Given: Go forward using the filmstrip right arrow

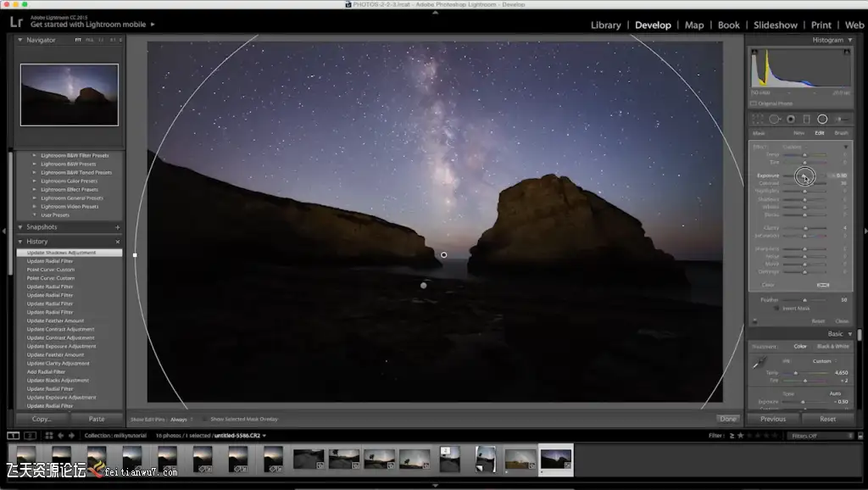Looking at the screenshot, I should pyautogui.click(x=71, y=436).
